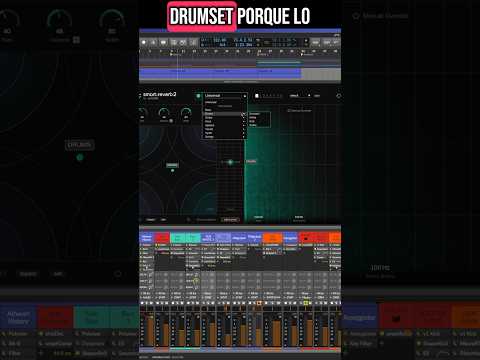
Task: Tick the checkbox above the green reverb display
Action: coord(289,110)
